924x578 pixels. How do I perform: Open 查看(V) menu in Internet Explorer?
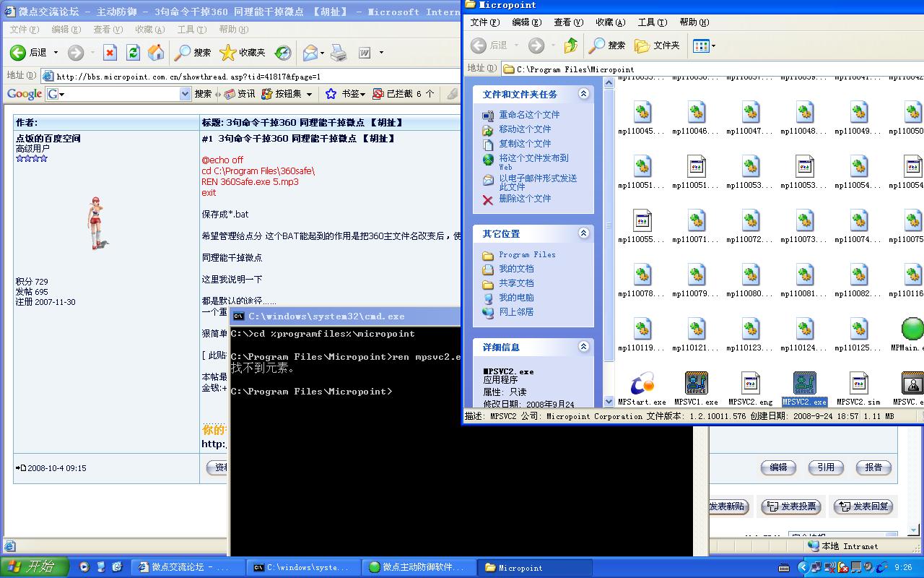(108, 30)
